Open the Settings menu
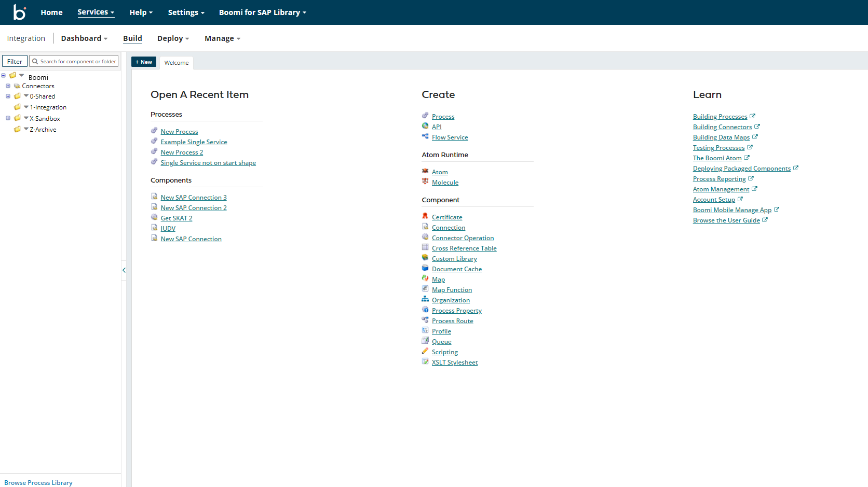 [186, 12]
